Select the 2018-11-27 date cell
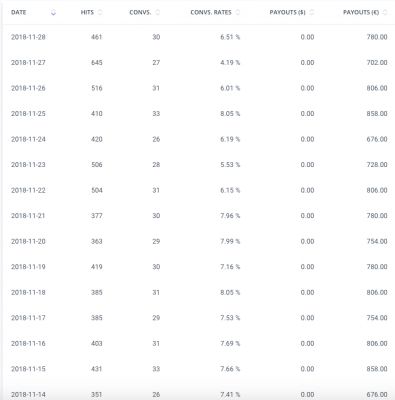 28,63
